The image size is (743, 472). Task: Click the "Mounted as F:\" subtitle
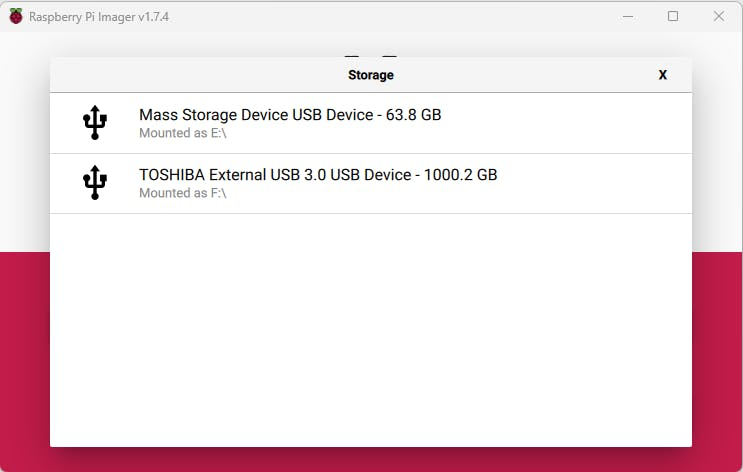pyautogui.click(x=182, y=193)
